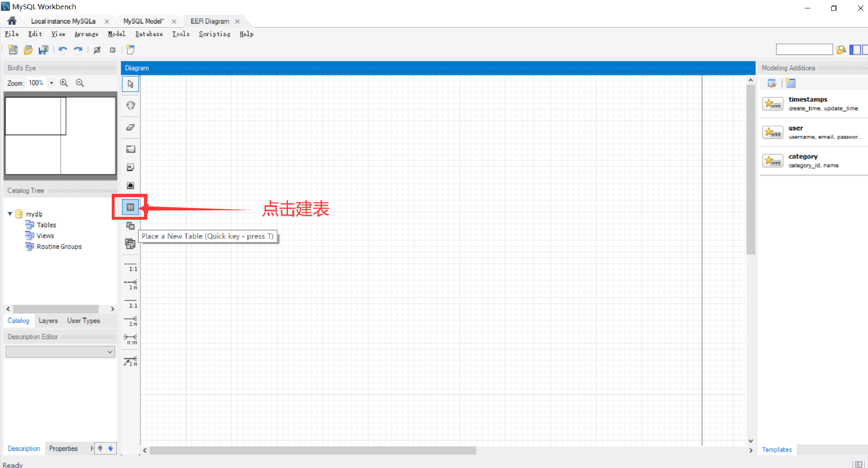Click inside the search box near top right

804,49
